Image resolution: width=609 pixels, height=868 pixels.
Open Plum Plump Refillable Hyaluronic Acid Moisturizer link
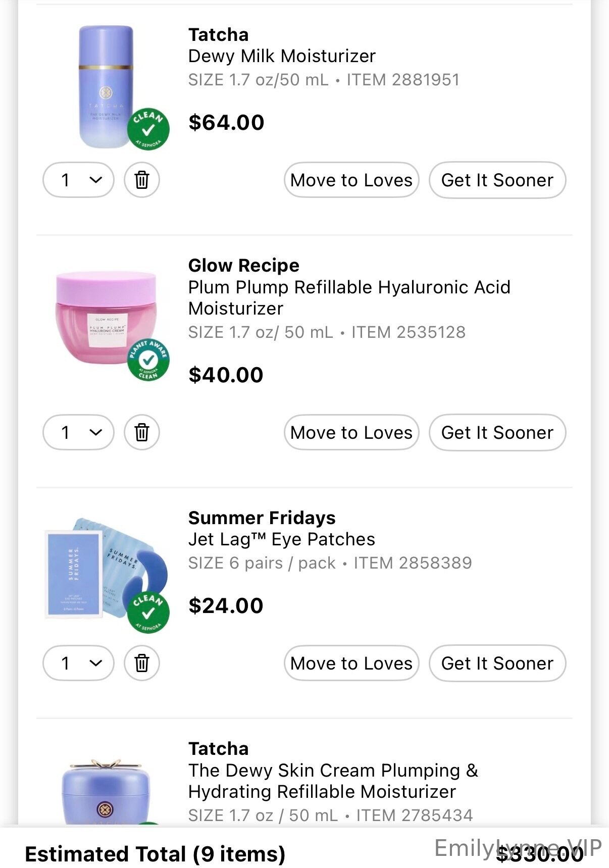[349, 297]
